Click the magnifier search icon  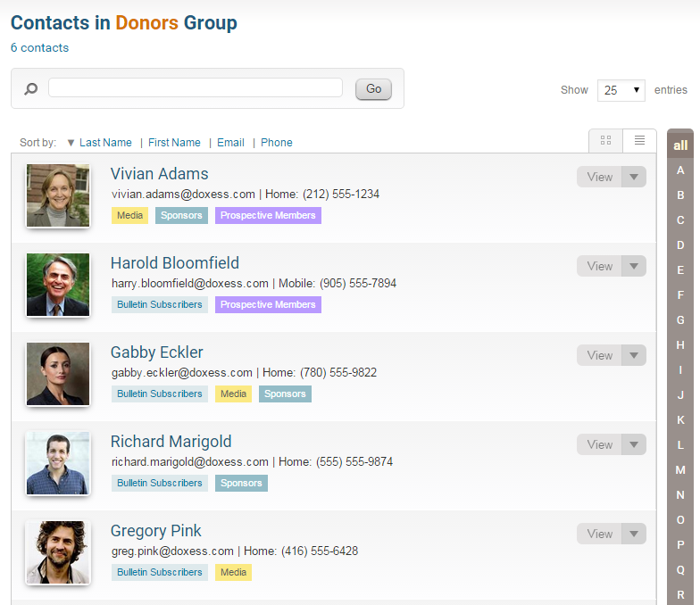coord(30,89)
